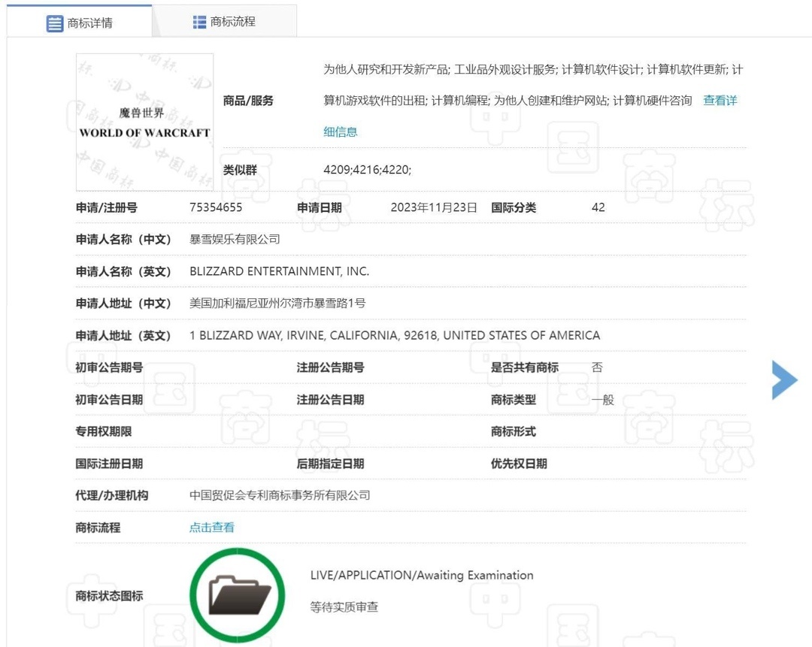Click international class value 42
The width and height of the screenshot is (812, 647).
tap(598, 207)
